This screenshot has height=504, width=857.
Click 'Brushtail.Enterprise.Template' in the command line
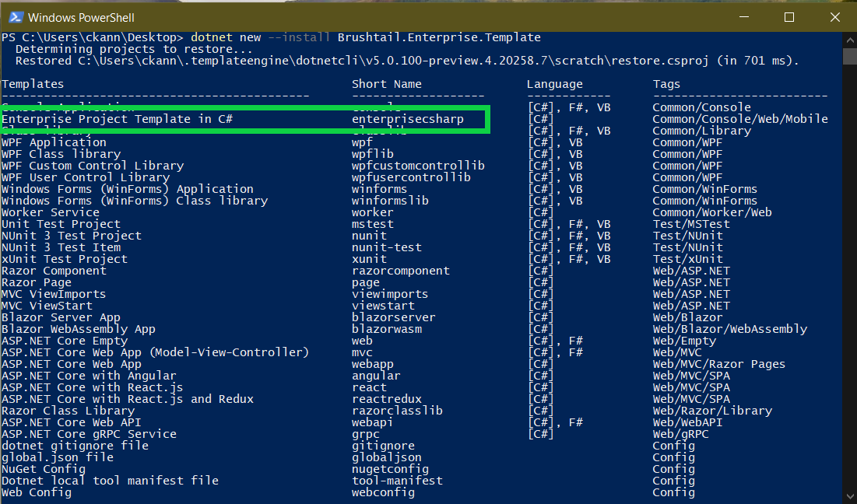click(439, 37)
